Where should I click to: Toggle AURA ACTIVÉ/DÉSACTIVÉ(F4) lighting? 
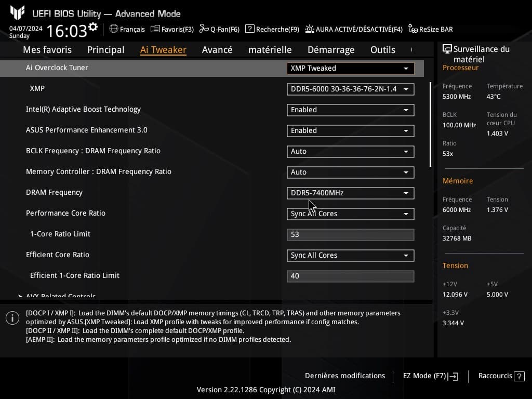pos(353,29)
